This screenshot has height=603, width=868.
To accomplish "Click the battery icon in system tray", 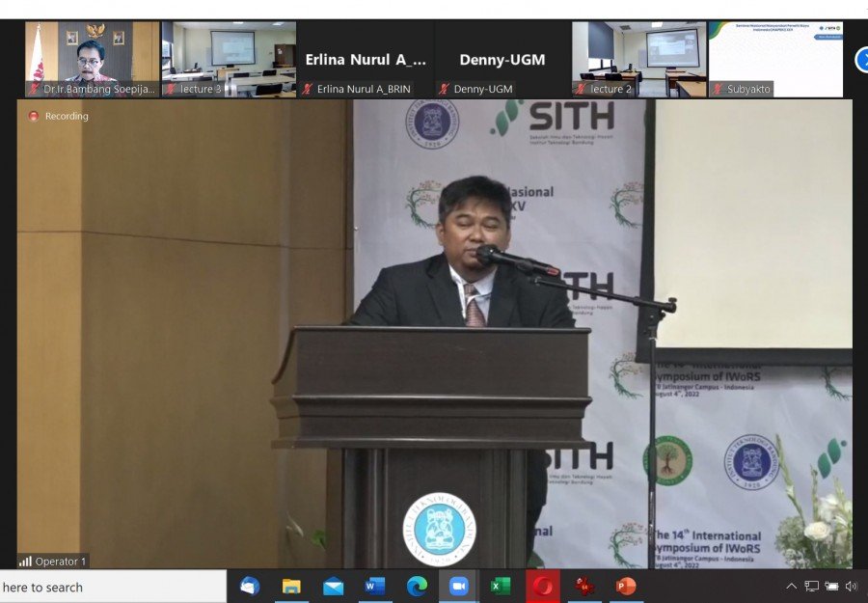I will coord(831,587).
